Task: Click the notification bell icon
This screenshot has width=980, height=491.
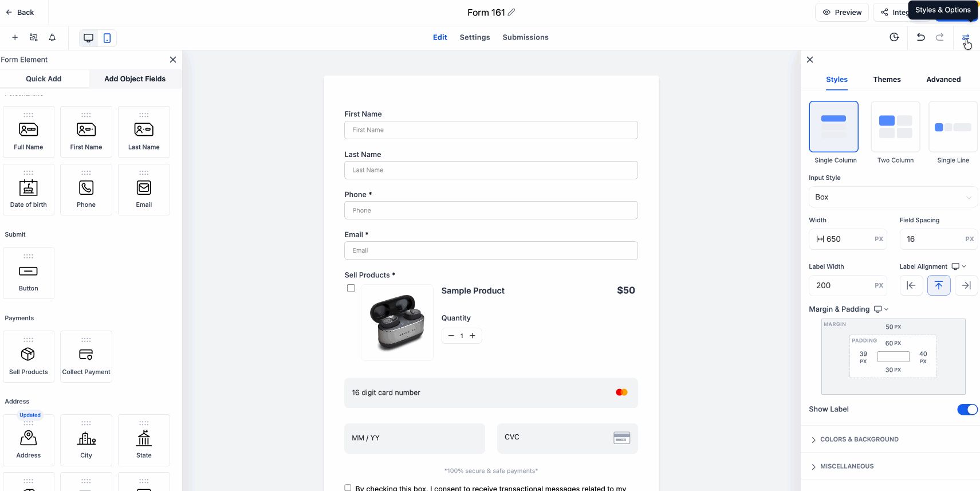Action: [x=52, y=38]
